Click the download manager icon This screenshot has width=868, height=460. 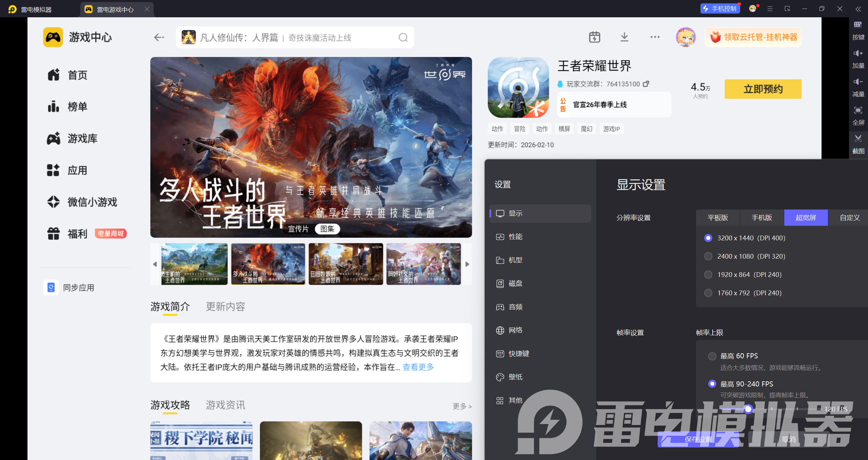624,37
